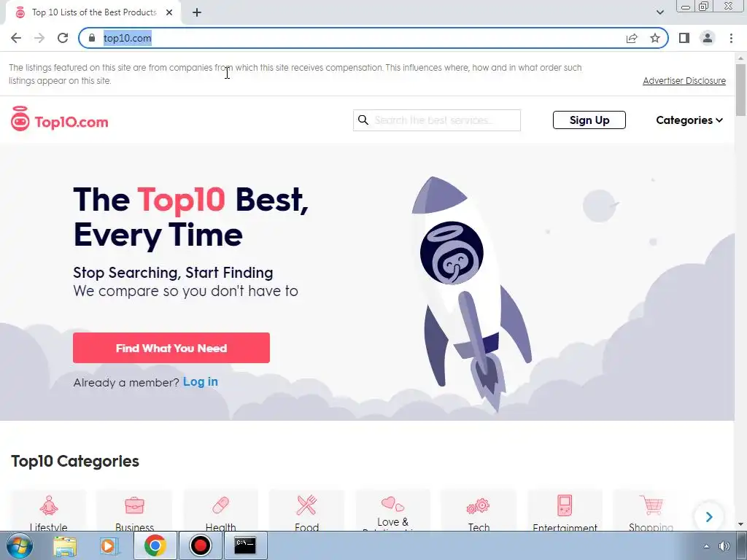Advance categories carousel with right arrow

pyautogui.click(x=709, y=517)
